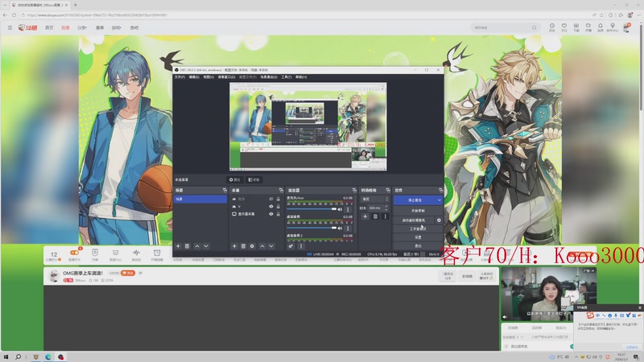
Task: Open Douyu hamburger sidebar menu
Action: pyautogui.click(x=10, y=27)
